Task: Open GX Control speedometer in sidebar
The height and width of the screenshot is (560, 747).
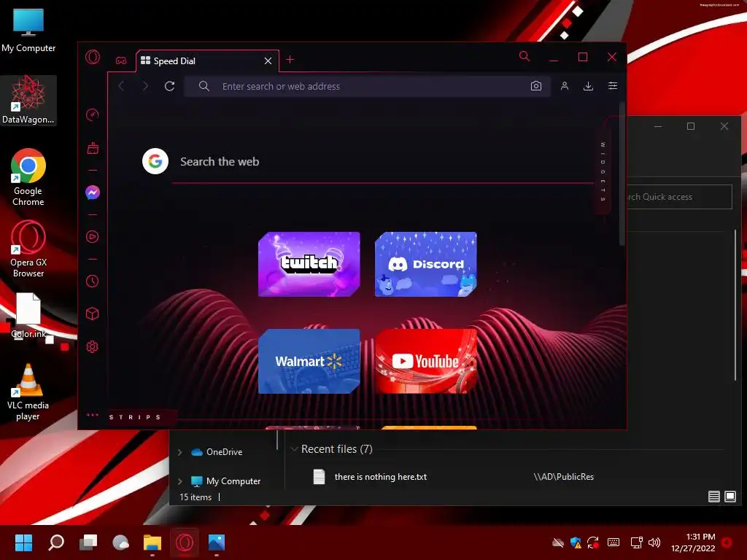Action: (93, 114)
